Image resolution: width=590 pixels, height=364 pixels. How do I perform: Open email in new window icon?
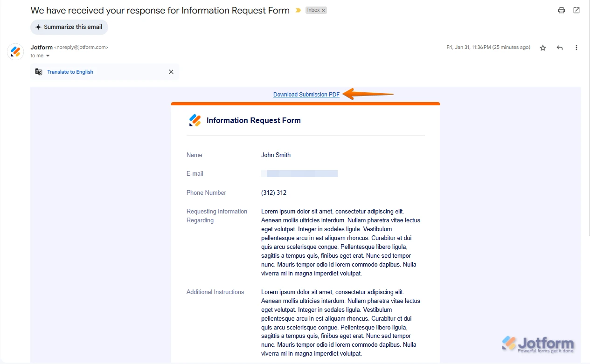[x=576, y=10]
